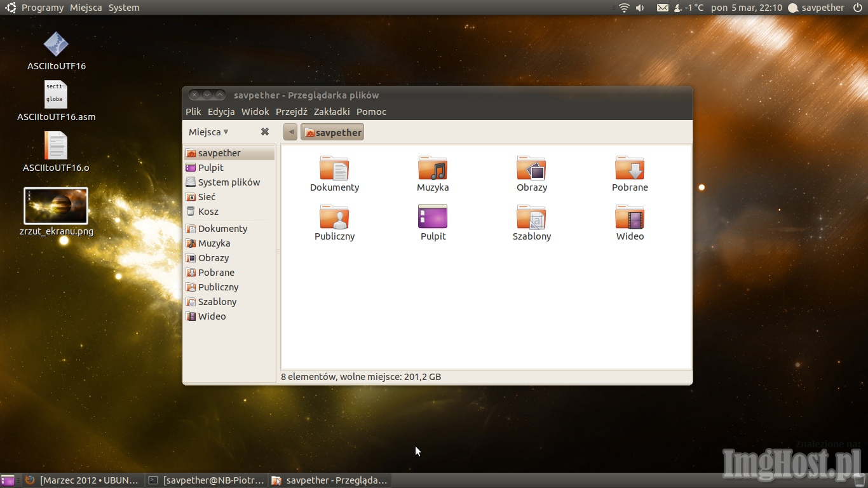
Task: Click the Ubuntu logo in top panel
Action: 11,8
